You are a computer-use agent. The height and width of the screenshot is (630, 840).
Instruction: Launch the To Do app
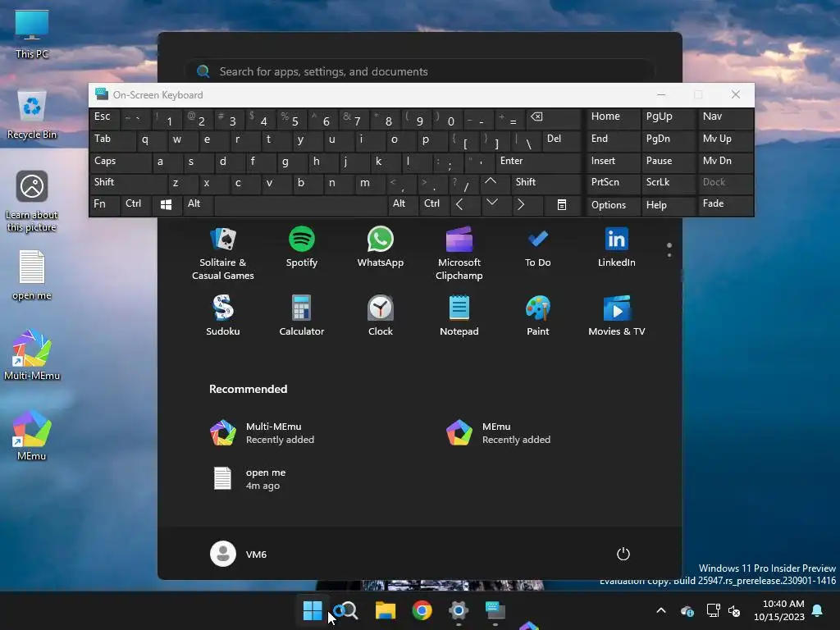(538, 247)
